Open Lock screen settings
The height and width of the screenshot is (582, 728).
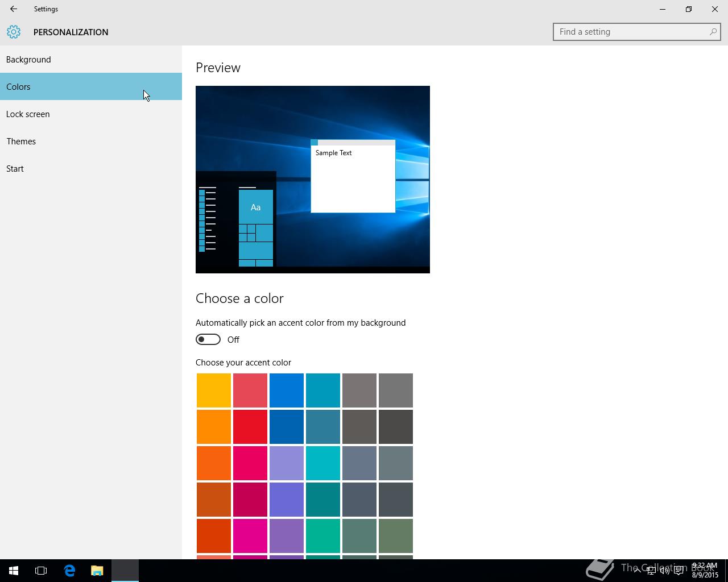pyautogui.click(x=91, y=114)
